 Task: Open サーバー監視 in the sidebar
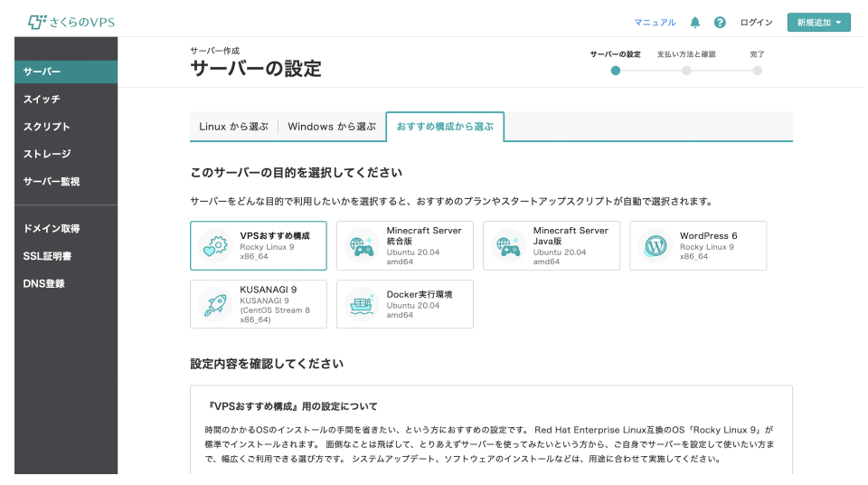pos(52,182)
